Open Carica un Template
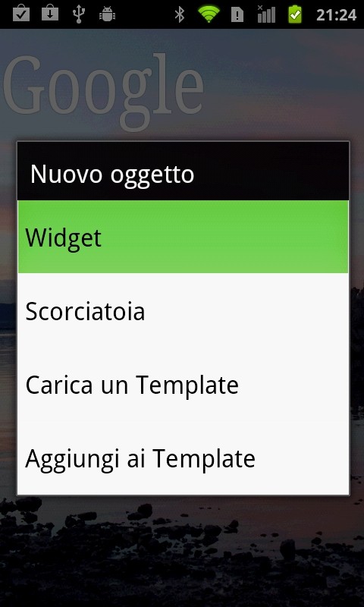 click(183, 384)
